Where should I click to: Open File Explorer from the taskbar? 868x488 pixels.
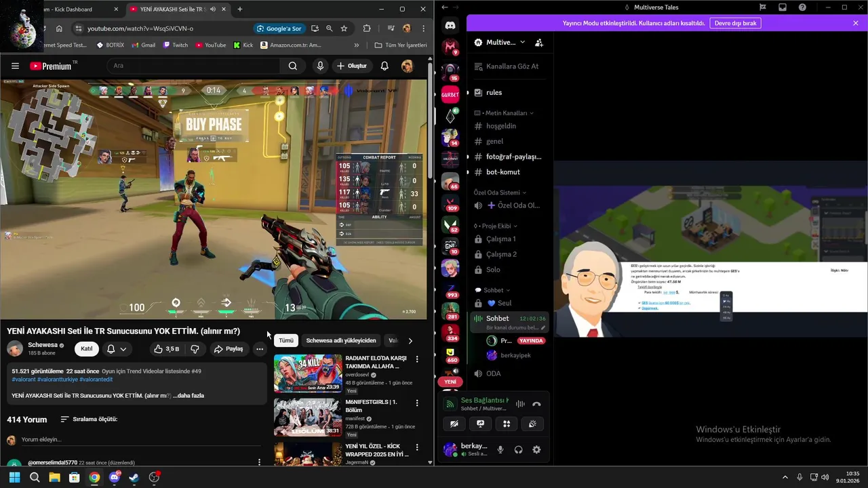[x=54, y=477]
